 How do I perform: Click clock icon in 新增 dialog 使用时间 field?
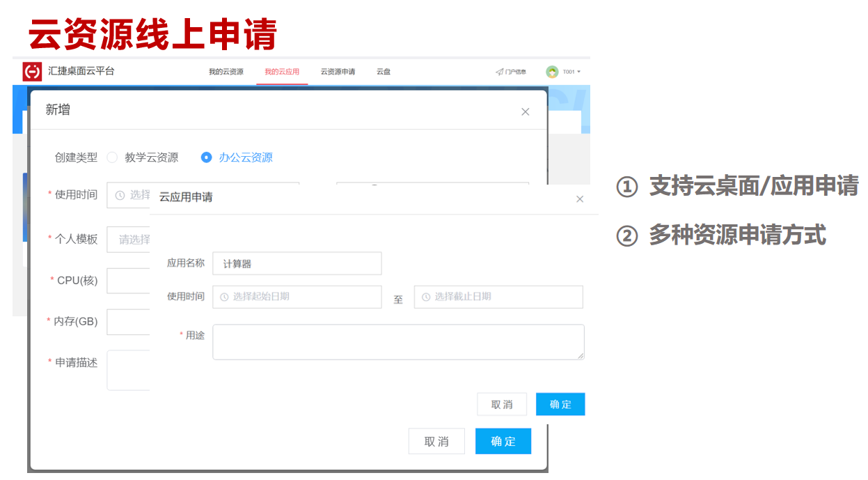[x=120, y=195]
